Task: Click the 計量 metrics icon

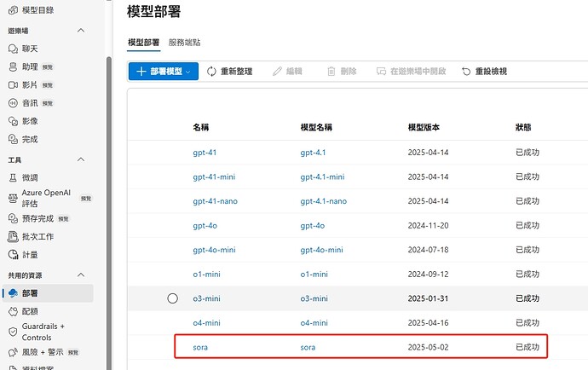Action: (x=13, y=255)
